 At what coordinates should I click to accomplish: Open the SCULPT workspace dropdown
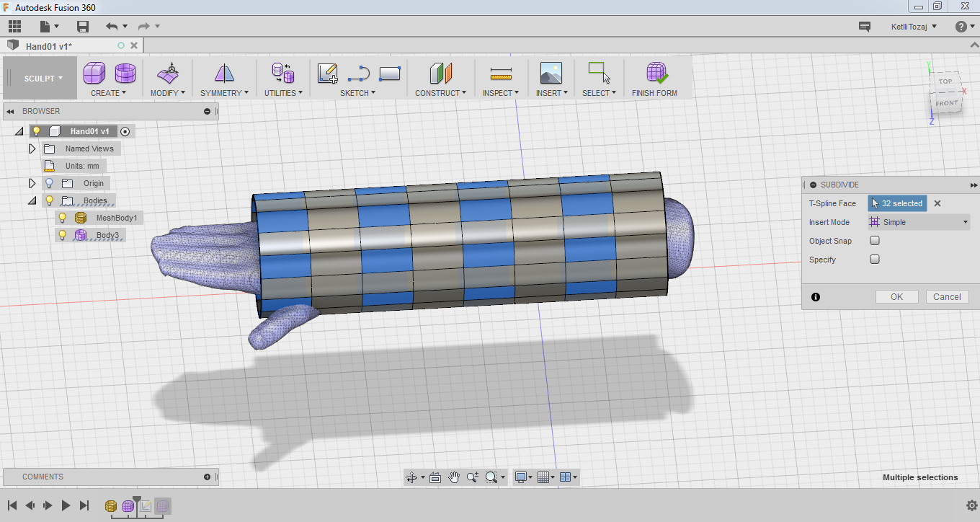(x=43, y=78)
